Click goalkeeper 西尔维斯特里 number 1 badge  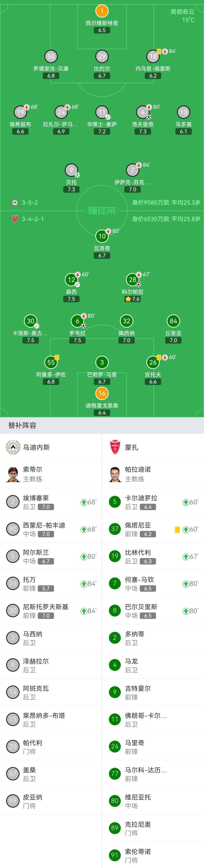pyautogui.click(x=102, y=11)
